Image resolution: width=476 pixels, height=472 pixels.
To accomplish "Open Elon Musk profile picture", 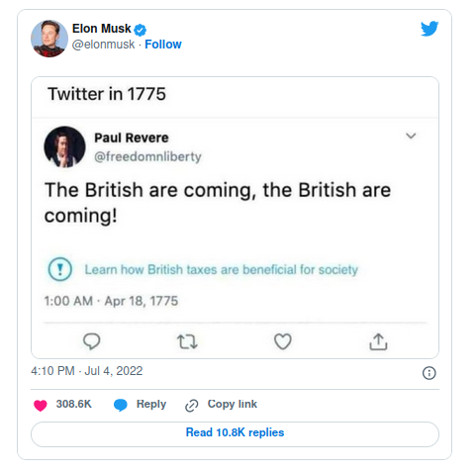I will coord(49,39).
